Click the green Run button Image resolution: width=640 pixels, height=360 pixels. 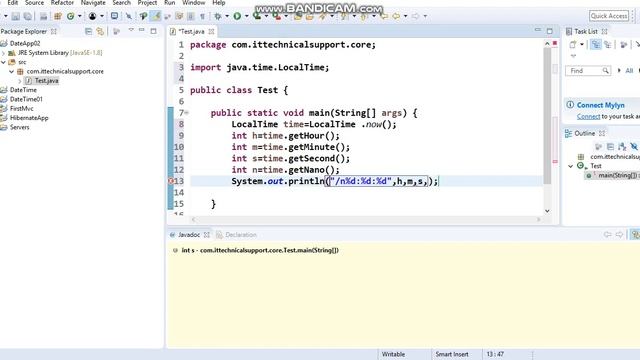[x=237, y=16]
